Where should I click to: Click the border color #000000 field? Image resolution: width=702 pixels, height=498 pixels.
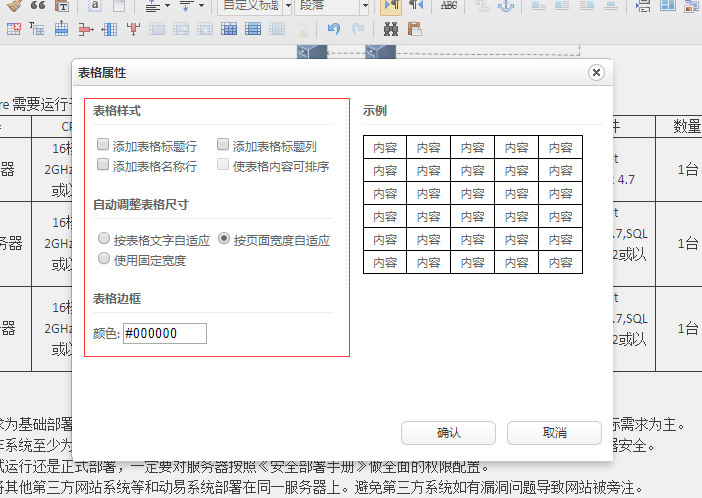click(x=164, y=333)
